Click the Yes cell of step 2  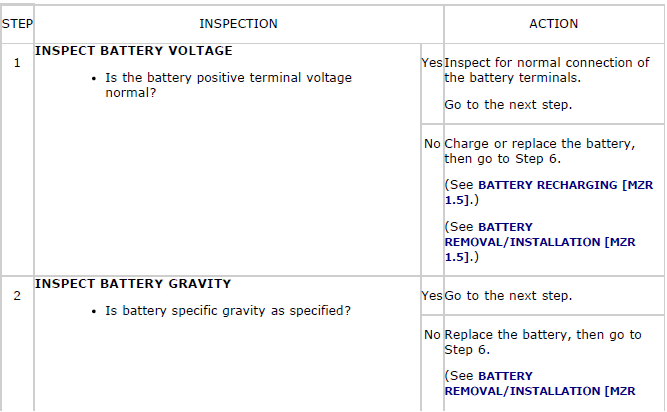tap(432, 296)
